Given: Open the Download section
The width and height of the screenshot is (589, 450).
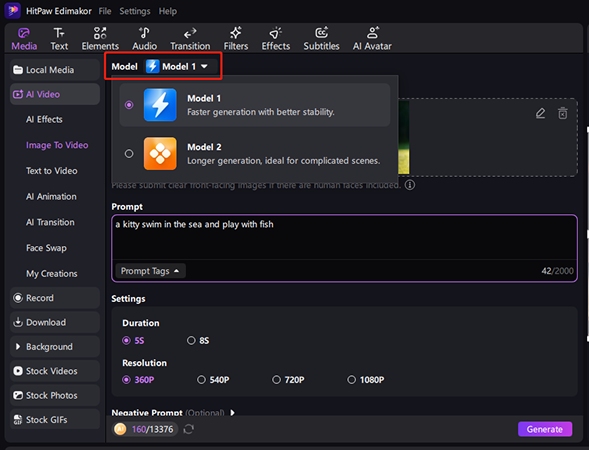Looking at the screenshot, I should point(55,322).
